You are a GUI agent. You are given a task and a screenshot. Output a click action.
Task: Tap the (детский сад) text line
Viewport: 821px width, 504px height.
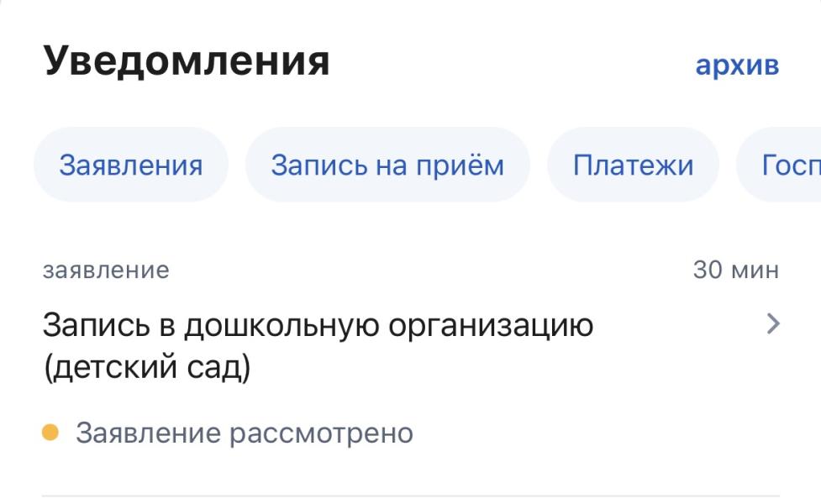coord(147,367)
